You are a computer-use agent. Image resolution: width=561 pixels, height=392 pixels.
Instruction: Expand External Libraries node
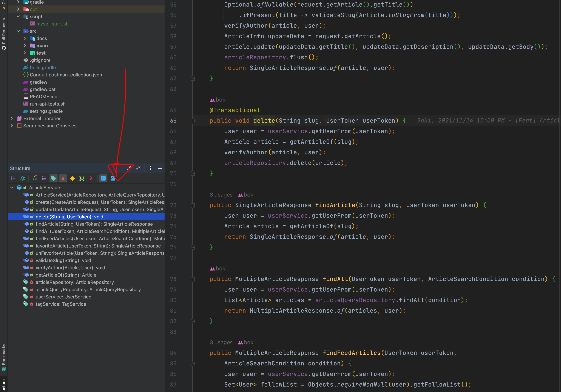(12, 118)
